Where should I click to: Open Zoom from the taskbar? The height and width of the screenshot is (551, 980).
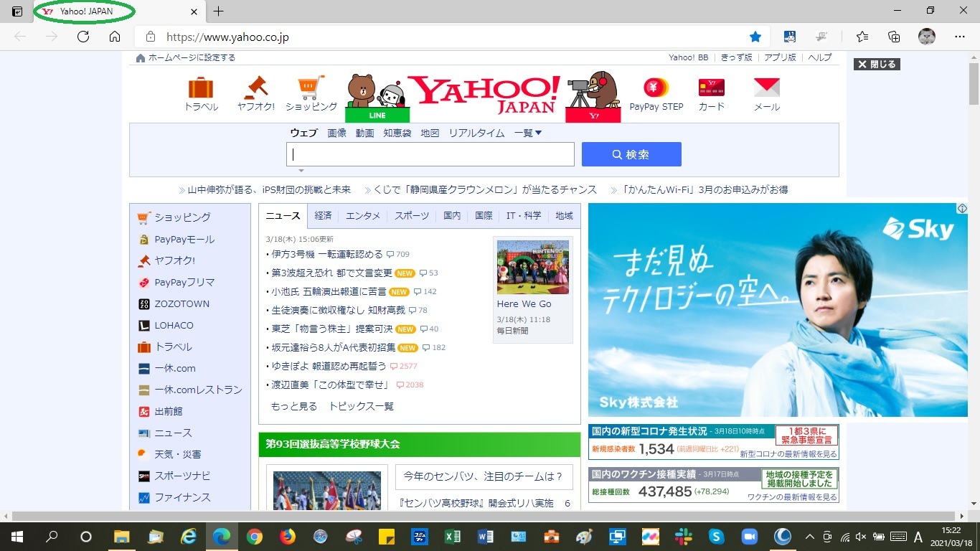[749, 537]
